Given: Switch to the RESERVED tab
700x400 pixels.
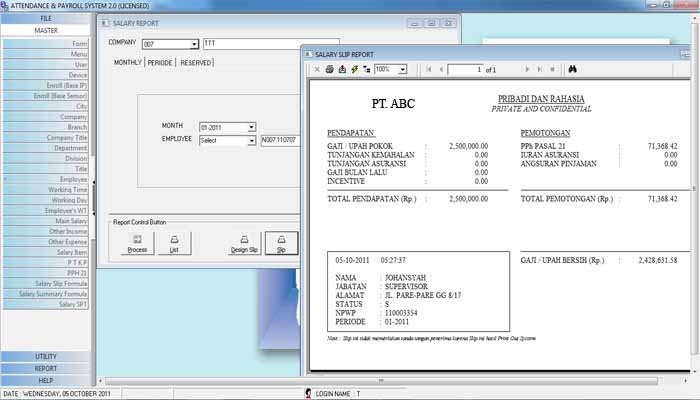Looking at the screenshot, I should click(196, 63).
